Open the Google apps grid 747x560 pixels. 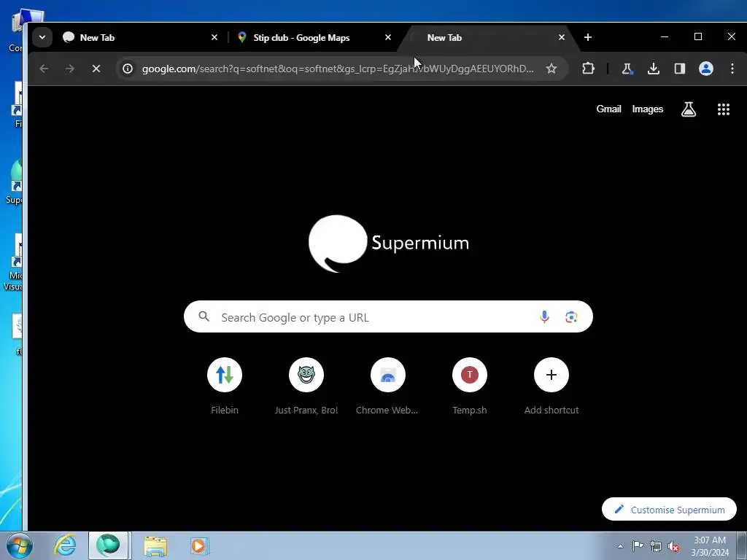click(x=723, y=109)
